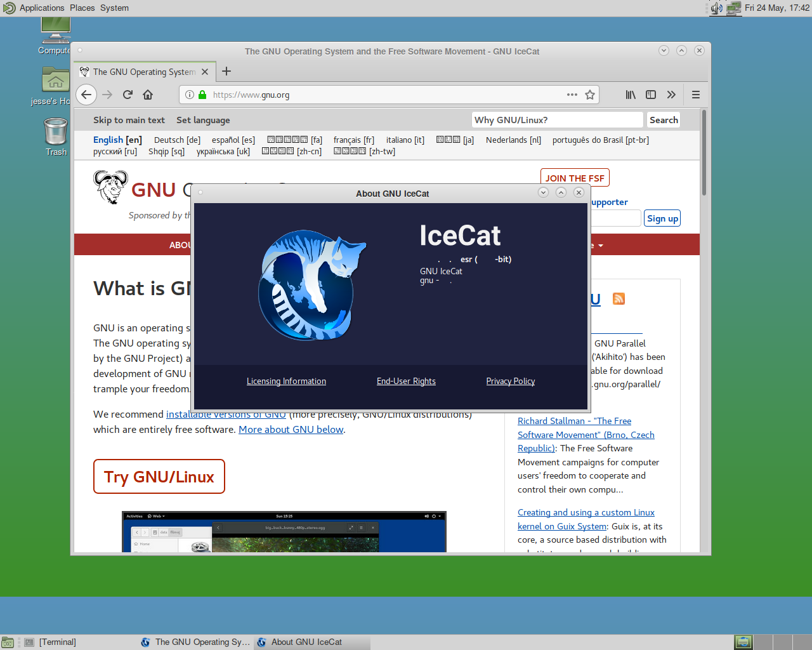Click the show desktop taskbar icon
Image resolution: width=812 pixels, height=650 pixels.
point(8,642)
